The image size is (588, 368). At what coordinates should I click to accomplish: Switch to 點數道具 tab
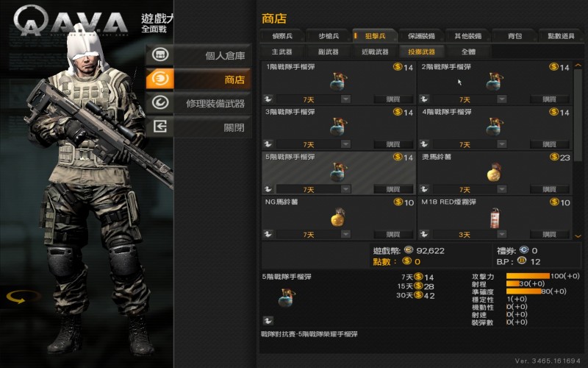561,35
